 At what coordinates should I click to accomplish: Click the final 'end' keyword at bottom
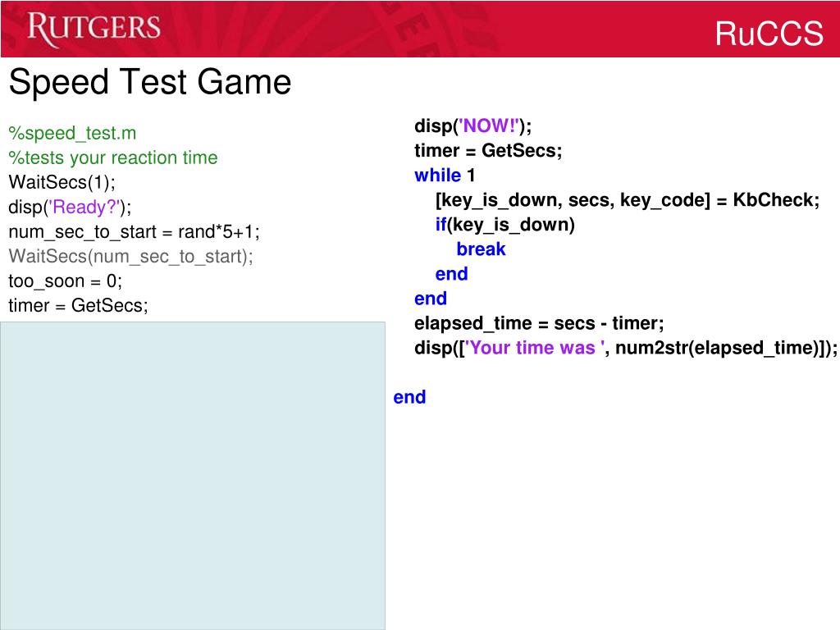[410, 397]
